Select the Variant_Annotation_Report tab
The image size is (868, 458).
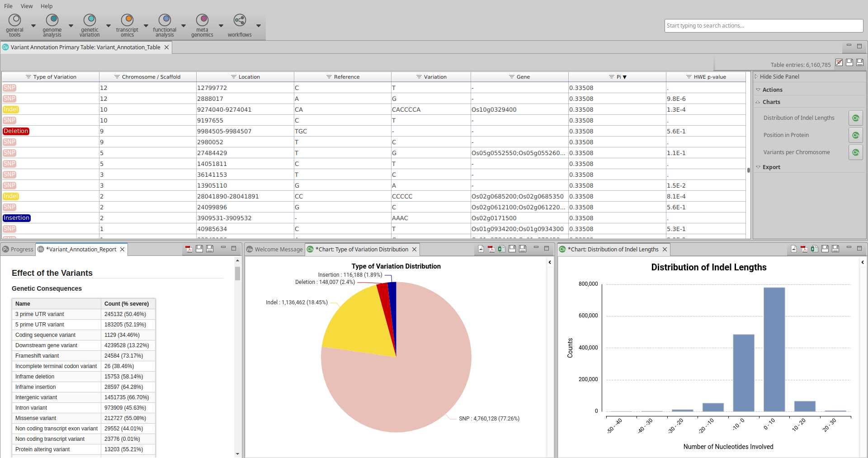coord(81,249)
